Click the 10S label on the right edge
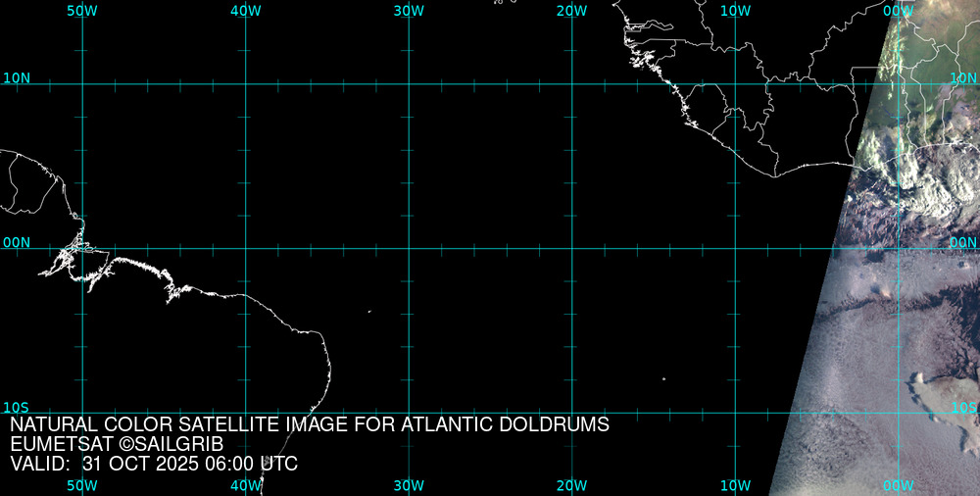Screen dimensions: 980x496 click(x=964, y=407)
